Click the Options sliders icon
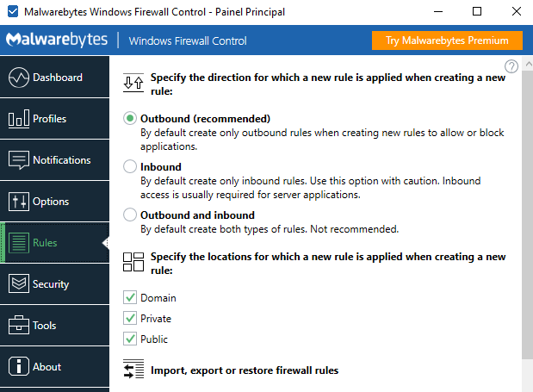 coord(19,202)
